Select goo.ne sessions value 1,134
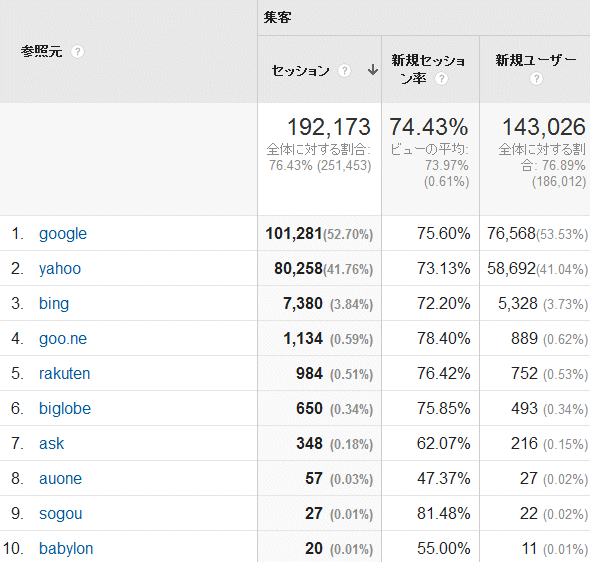 303,339
